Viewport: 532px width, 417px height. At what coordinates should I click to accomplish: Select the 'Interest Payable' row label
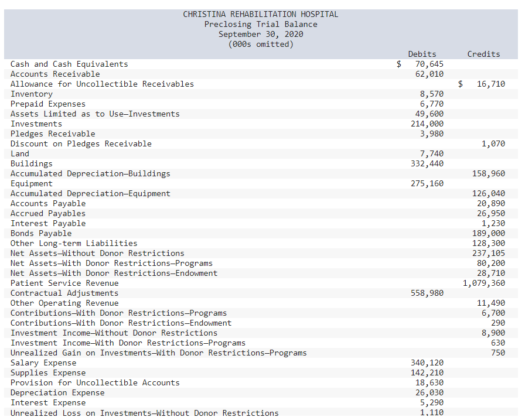48,223
